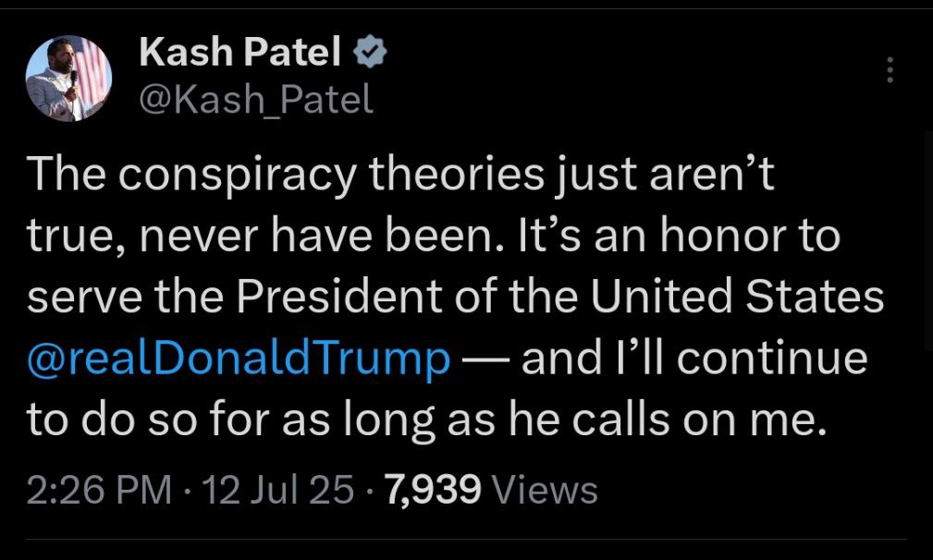Click the Kash Patel display name

239,51
